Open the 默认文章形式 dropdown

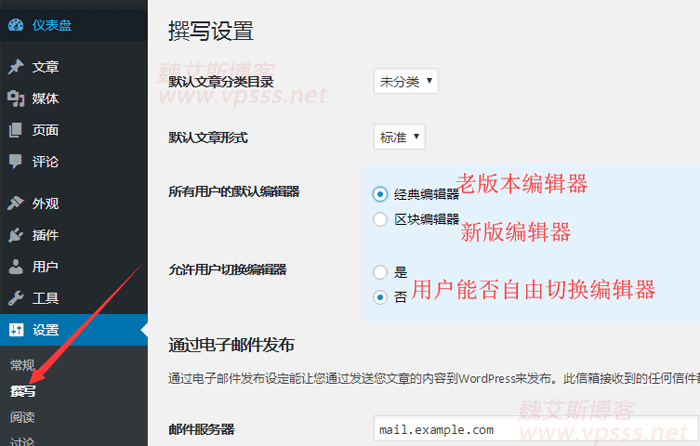pyautogui.click(x=398, y=137)
